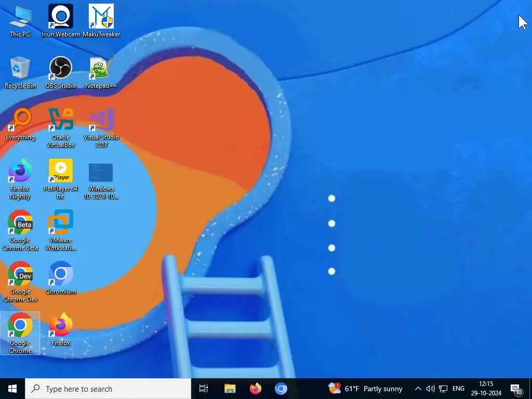Select the Windows 10-2024 file thumbnail
This screenshot has width=532, height=399.
(101, 181)
